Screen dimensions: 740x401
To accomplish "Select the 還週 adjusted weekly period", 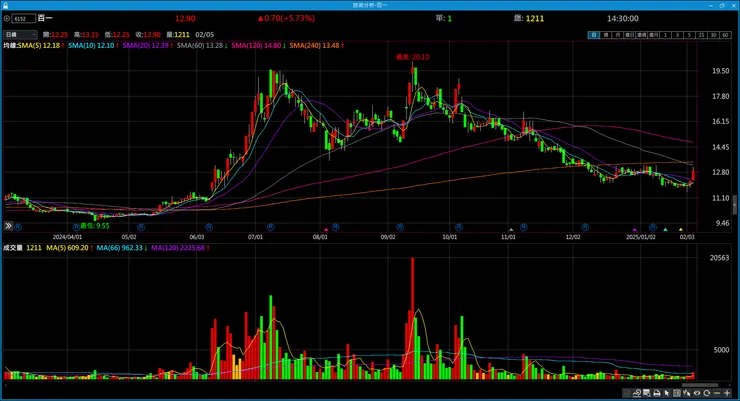I will coord(641,35).
